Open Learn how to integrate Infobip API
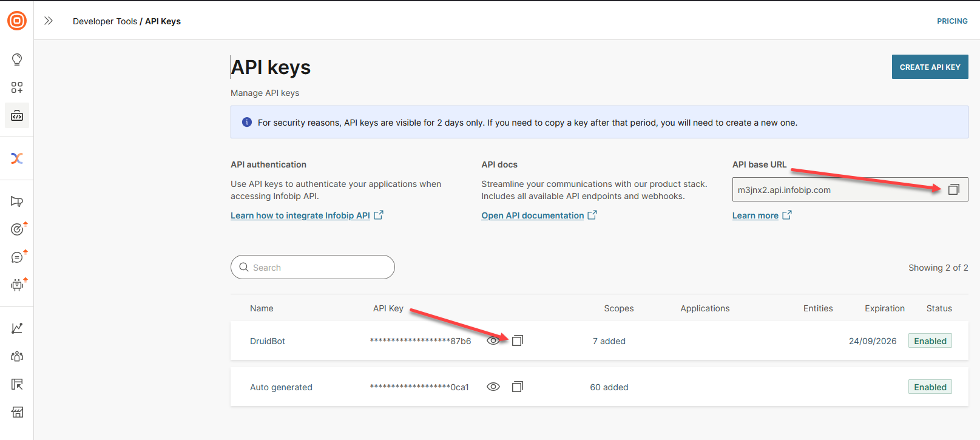This screenshot has width=980, height=440. [x=300, y=215]
